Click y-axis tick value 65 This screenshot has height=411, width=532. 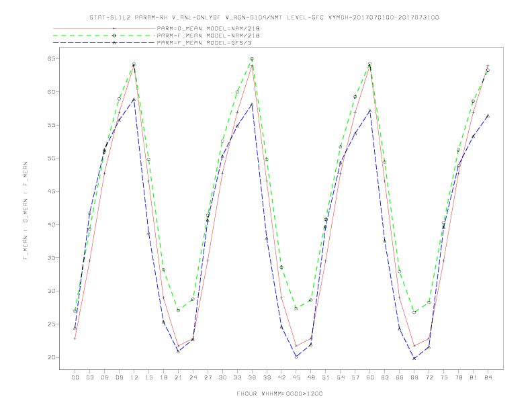51,58
